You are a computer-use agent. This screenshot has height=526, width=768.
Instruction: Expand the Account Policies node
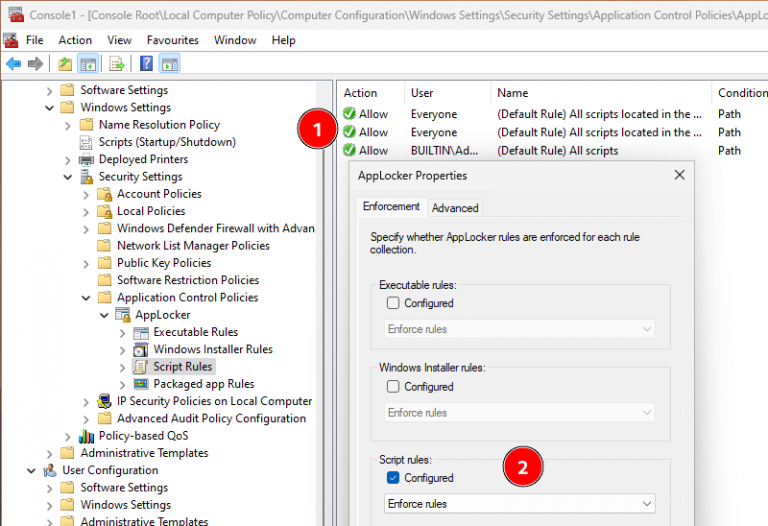[86, 194]
